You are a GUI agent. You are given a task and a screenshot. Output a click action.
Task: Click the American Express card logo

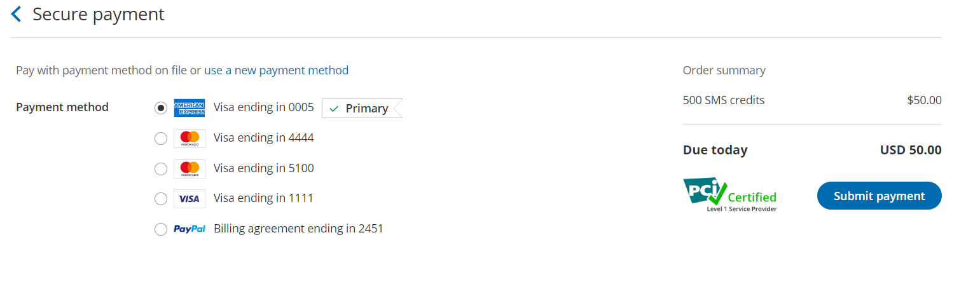(190, 108)
